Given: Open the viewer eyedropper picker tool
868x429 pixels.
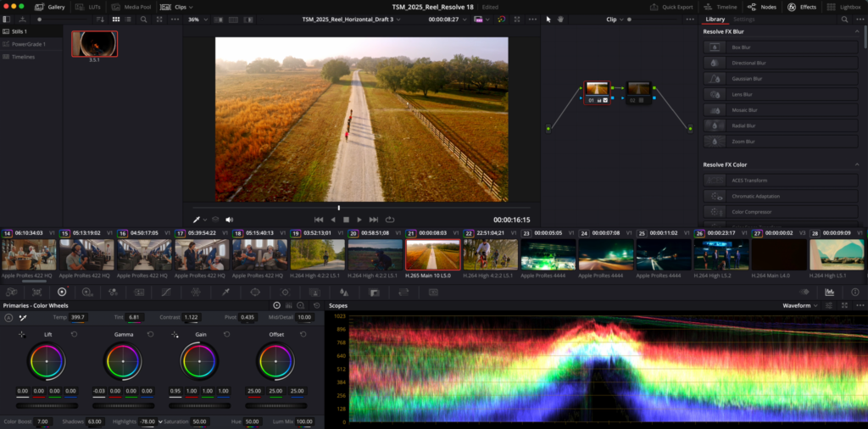Looking at the screenshot, I should 196,220.
